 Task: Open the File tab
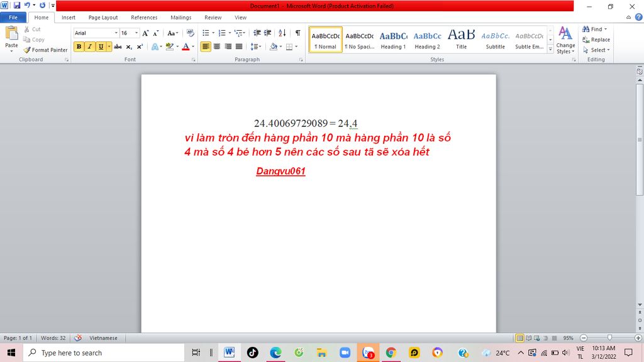click(x=13, y=17)
